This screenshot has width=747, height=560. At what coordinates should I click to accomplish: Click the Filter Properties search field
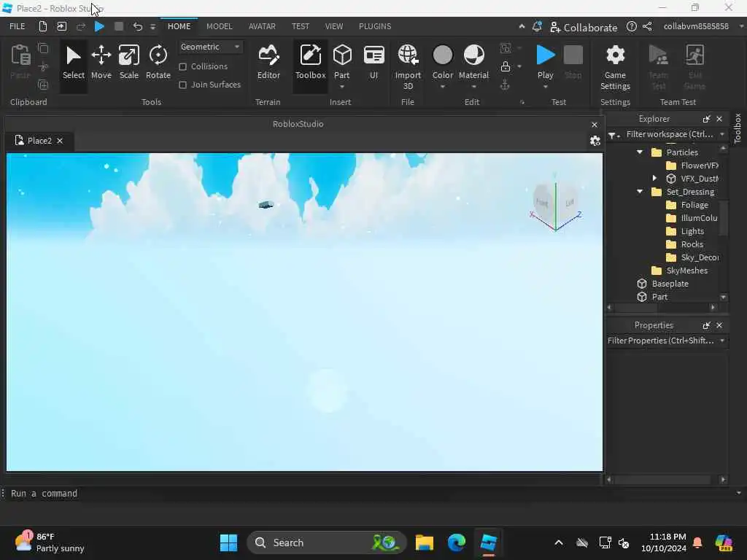pos(660,341)
